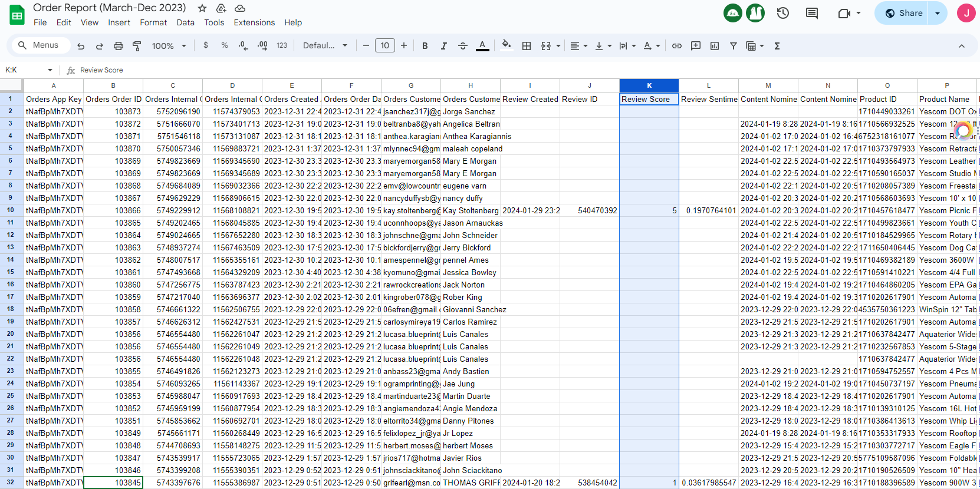The image size is (980, 489).
Task: Open the Data menu
Action: (x=186, y=22)
